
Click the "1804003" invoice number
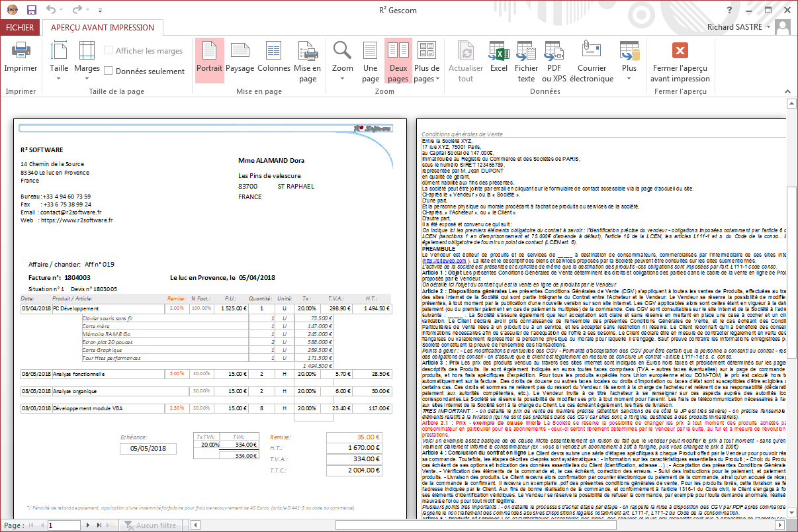click(x=77, y=278)
